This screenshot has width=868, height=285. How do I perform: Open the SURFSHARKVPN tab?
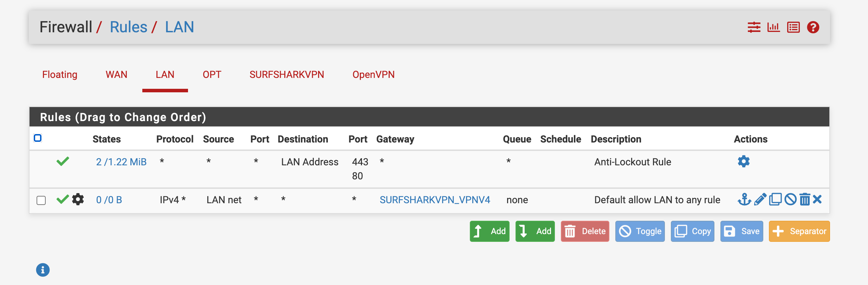tap(287, 75)
